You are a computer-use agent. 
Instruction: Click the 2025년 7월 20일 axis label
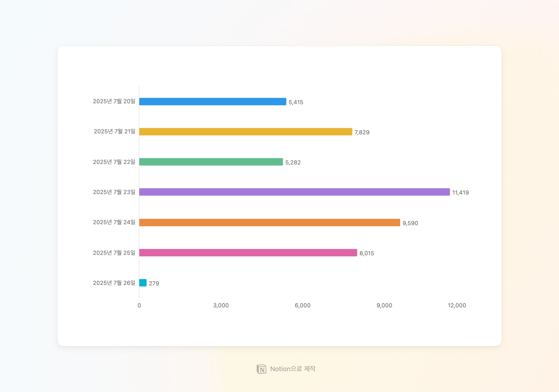coord(114,101)
